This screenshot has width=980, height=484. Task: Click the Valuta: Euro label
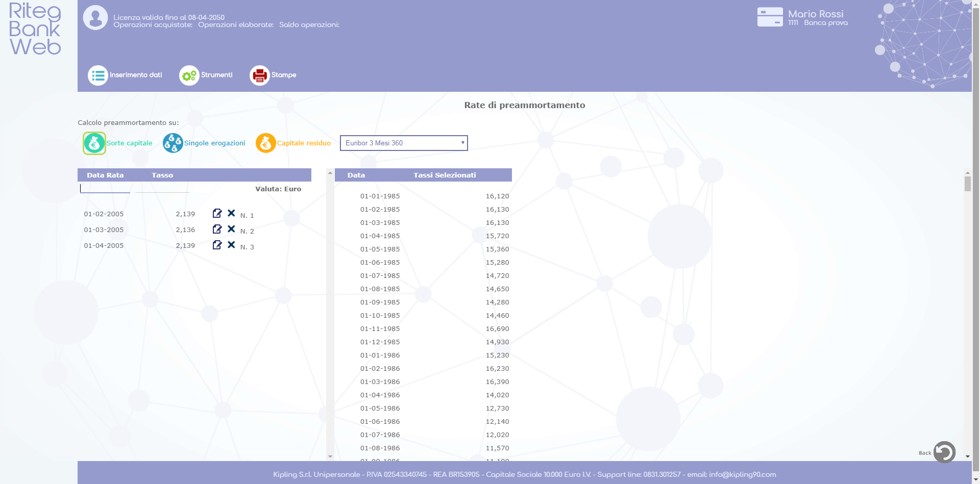click(278, 189)
